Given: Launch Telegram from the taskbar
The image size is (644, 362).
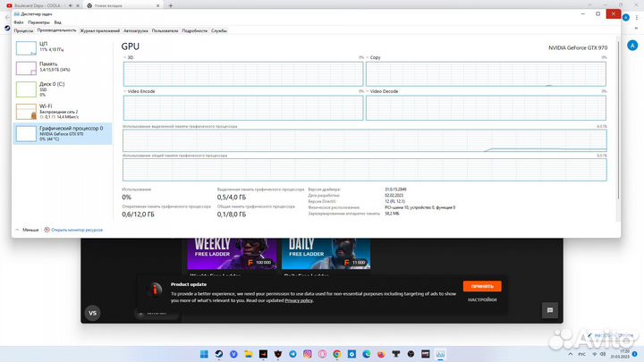Looking at the screenshot, I should [292, 354].
